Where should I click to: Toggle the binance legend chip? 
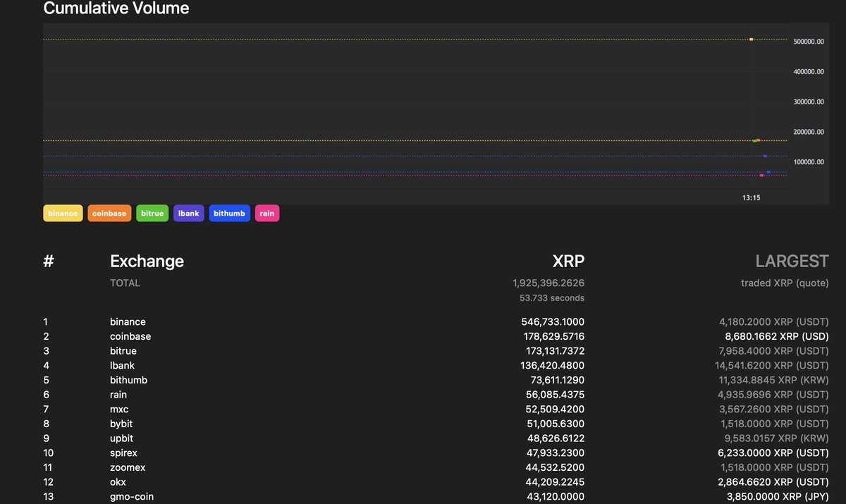63,214
